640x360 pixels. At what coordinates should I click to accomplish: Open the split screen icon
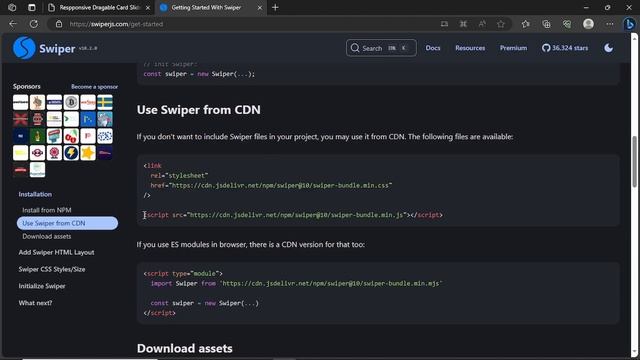click(444, 24)
